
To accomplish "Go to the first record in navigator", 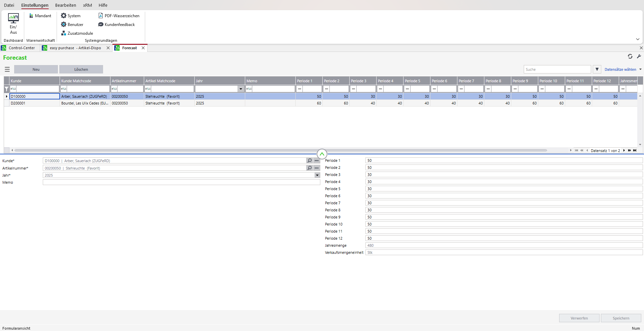I will [576, 151].
